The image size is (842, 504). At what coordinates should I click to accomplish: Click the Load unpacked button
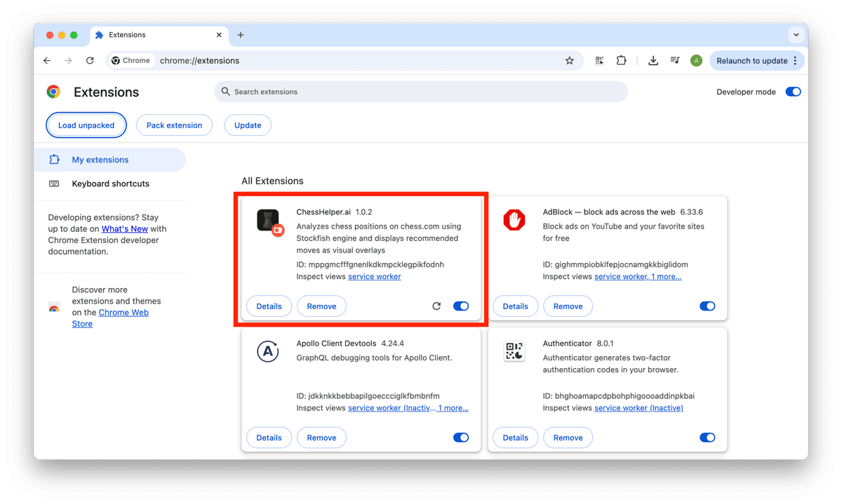[x=86, y=125]
